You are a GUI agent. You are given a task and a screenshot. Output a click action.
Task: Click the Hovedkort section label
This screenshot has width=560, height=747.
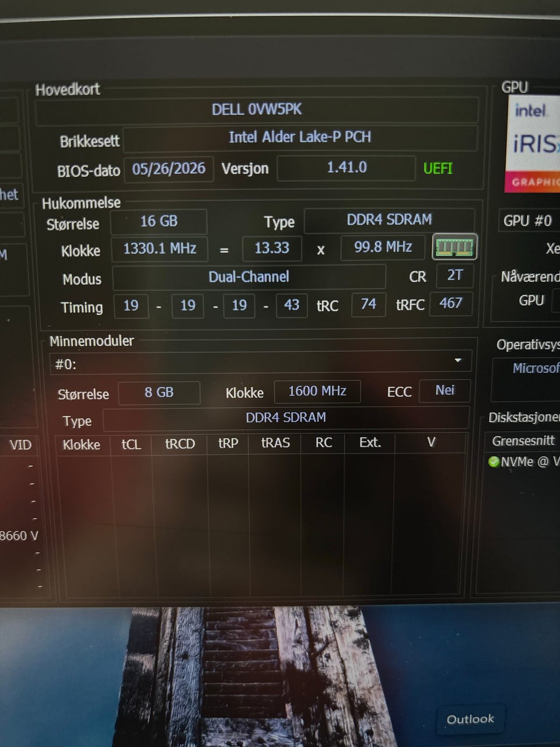68,90
